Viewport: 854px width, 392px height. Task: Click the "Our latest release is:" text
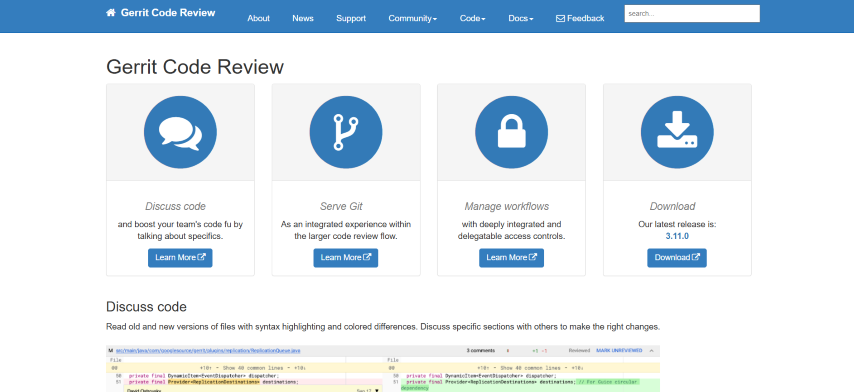677,224
